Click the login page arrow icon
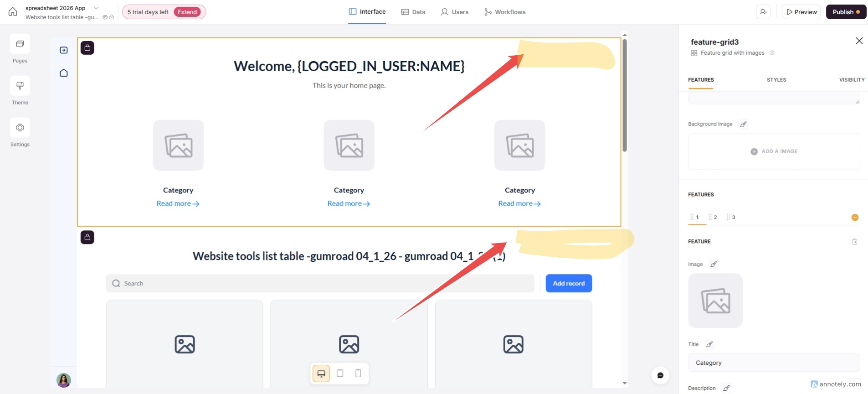 pos(64,50)
